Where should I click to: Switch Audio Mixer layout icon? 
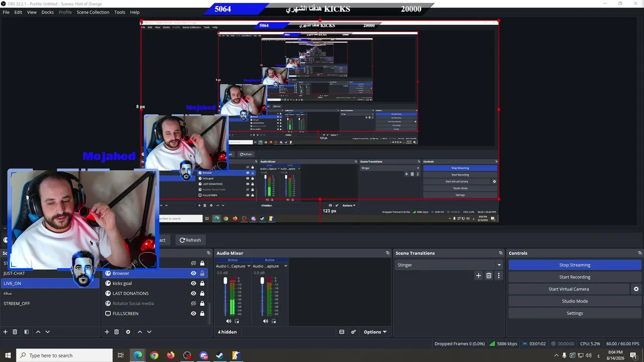click(342, 332)
